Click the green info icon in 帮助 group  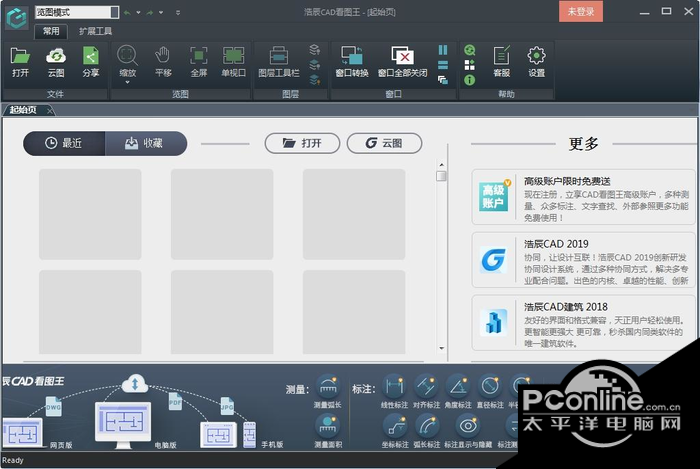click(470, 80)
